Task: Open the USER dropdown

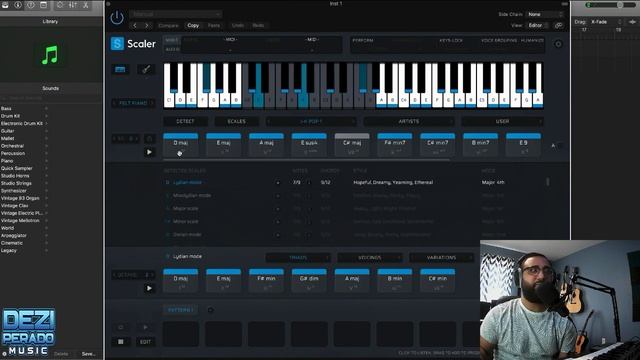Action: pos(502,121)
